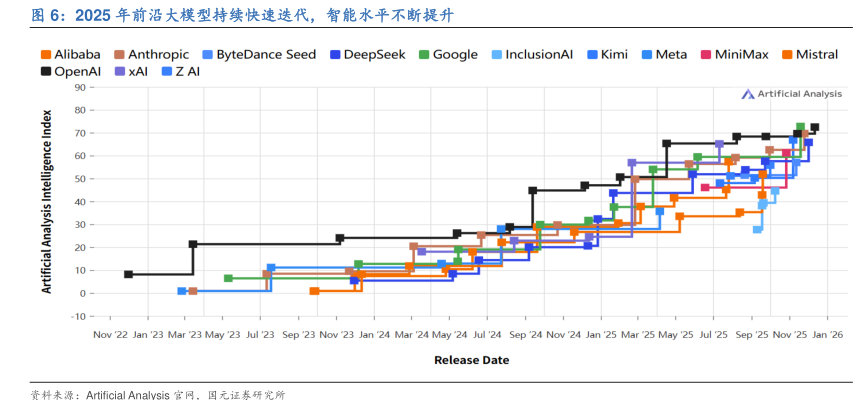Select the Meta legend entry text

671,54
